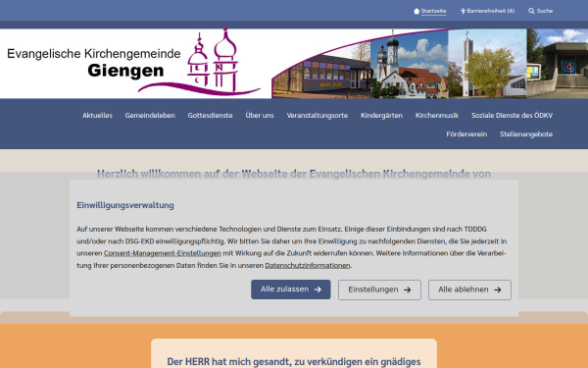
Task: Open the Startseite link
Action: click(433, 11)
